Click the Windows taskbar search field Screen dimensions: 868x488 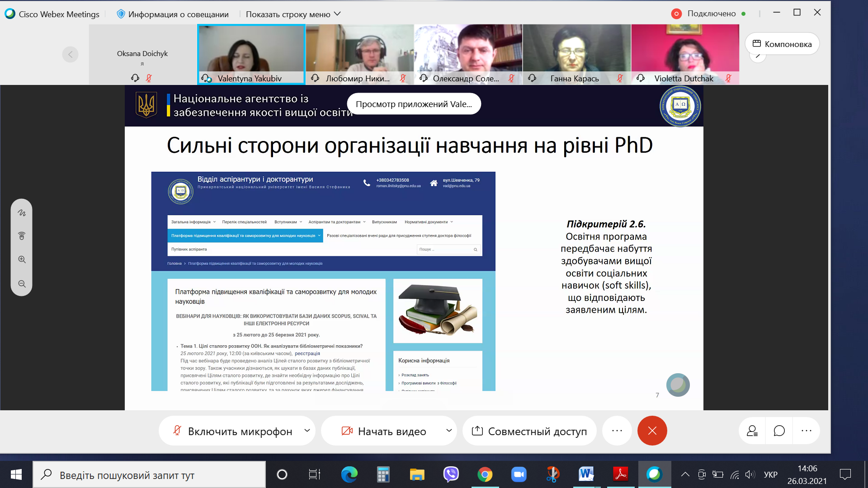pyautogui.click(x=149, y=475)
